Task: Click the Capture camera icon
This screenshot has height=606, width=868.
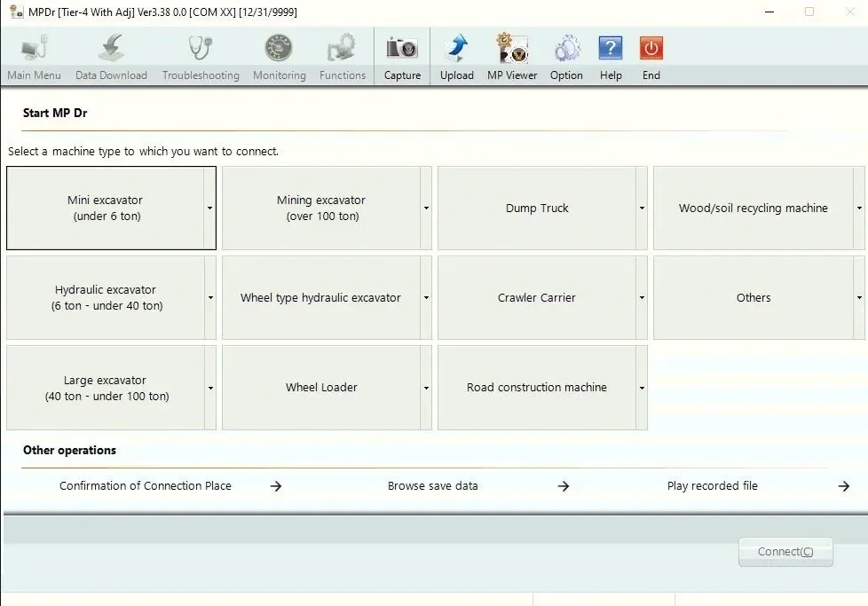Action: tap(402, 49)
